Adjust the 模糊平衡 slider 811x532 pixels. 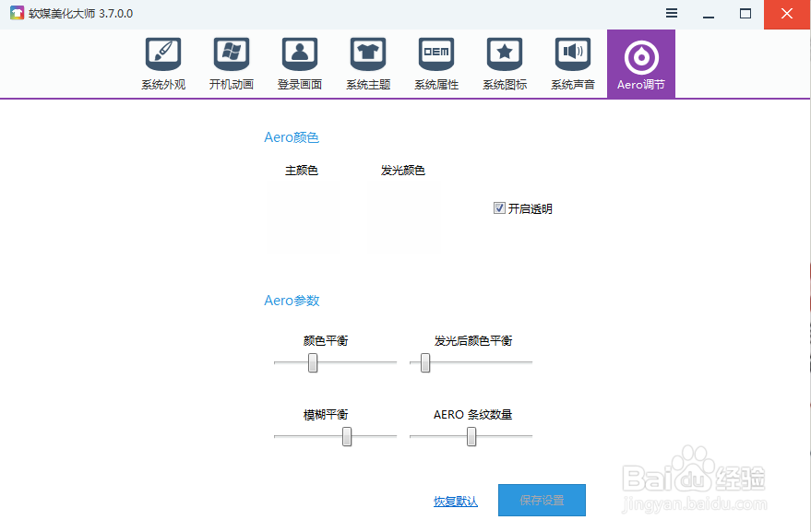346,436
